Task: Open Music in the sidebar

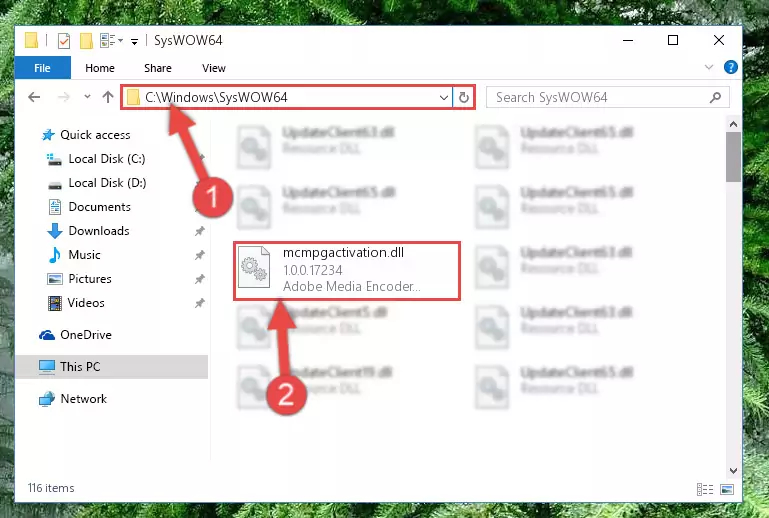Action: (x=75, y=255)
